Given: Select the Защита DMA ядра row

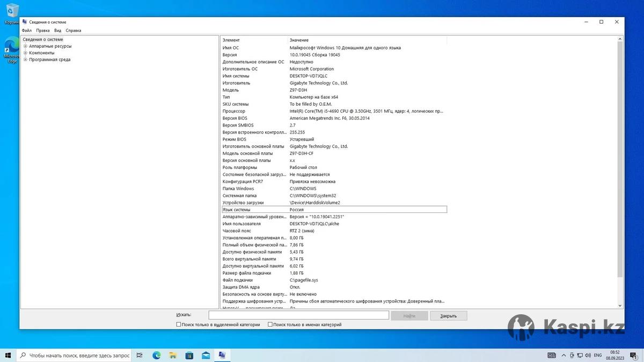Looking at the screenshot, I should (334, 287).
